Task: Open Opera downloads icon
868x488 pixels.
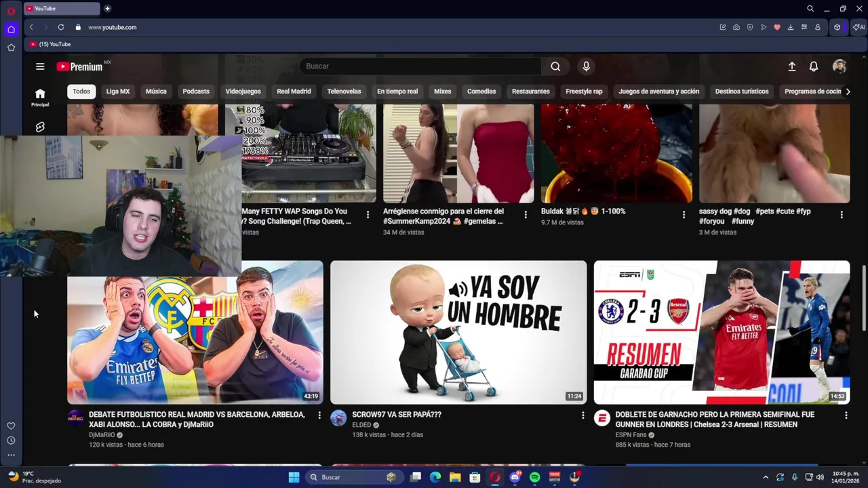Action: 791,27
